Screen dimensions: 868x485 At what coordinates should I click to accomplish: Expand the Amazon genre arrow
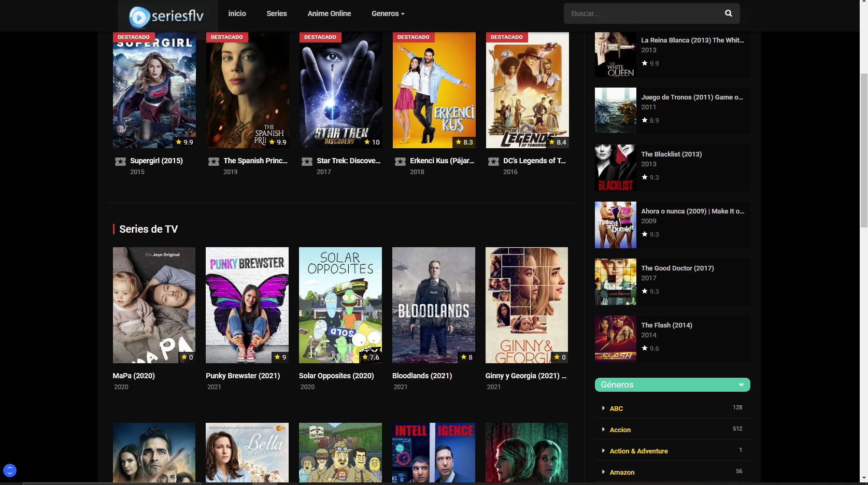[603, 472]
